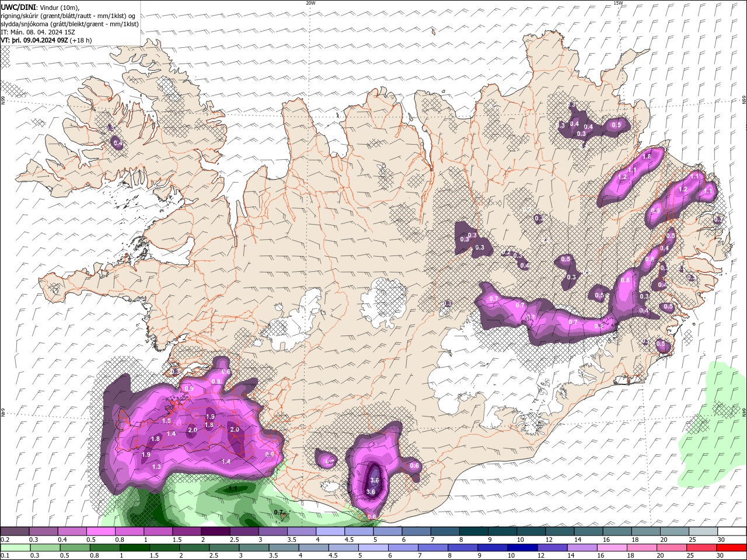Click the 'VT: þri. 09.04.2024 09Z' valid time

(34, 40)
